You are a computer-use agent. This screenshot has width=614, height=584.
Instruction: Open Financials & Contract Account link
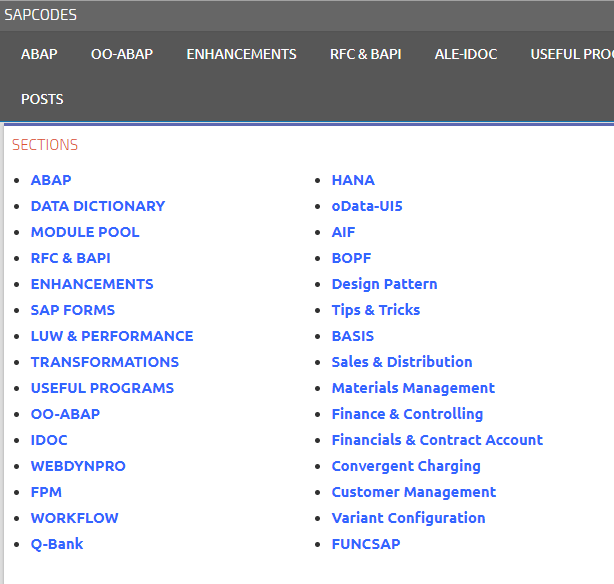point(437,440)
